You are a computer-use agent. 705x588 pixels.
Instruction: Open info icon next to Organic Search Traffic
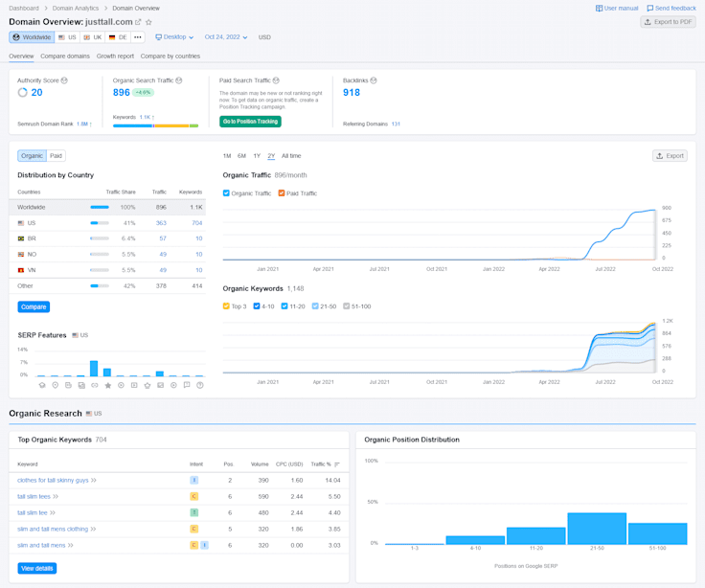coord(179,80)
